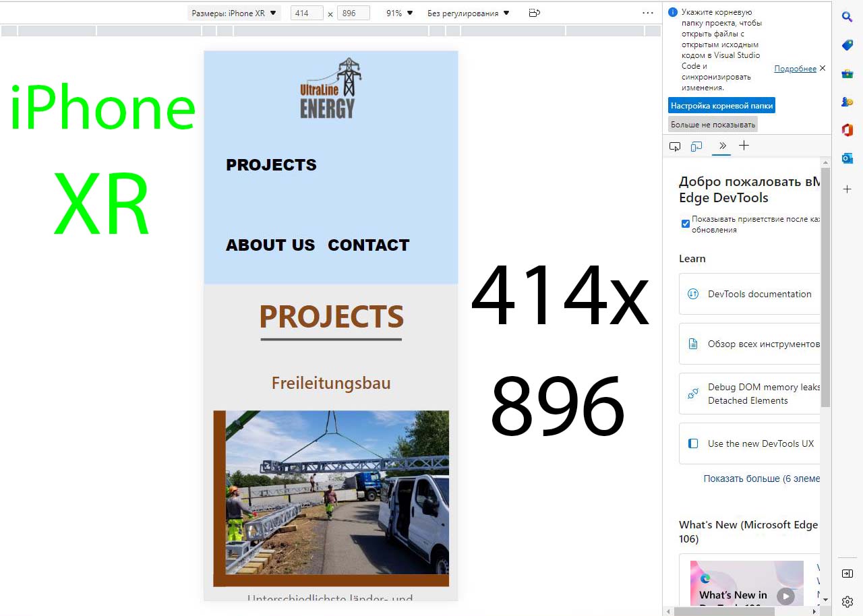
Task: Click the 'Настройка корневой папки' button
Action: point(721,106)
